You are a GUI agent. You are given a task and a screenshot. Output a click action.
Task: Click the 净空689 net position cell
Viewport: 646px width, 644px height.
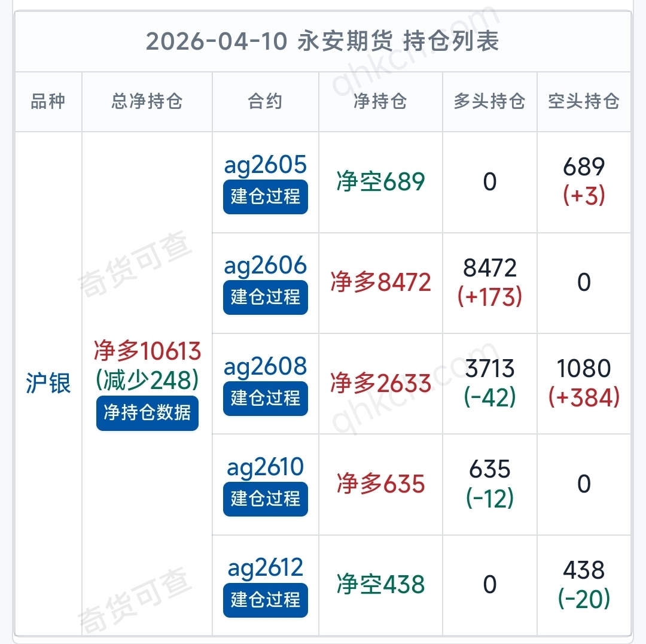pos(380,182)
